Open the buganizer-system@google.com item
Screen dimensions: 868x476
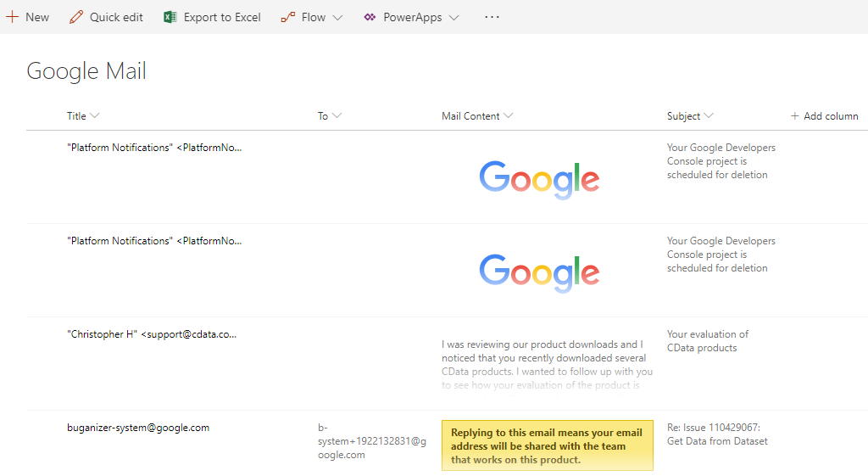tap(138, 428)
